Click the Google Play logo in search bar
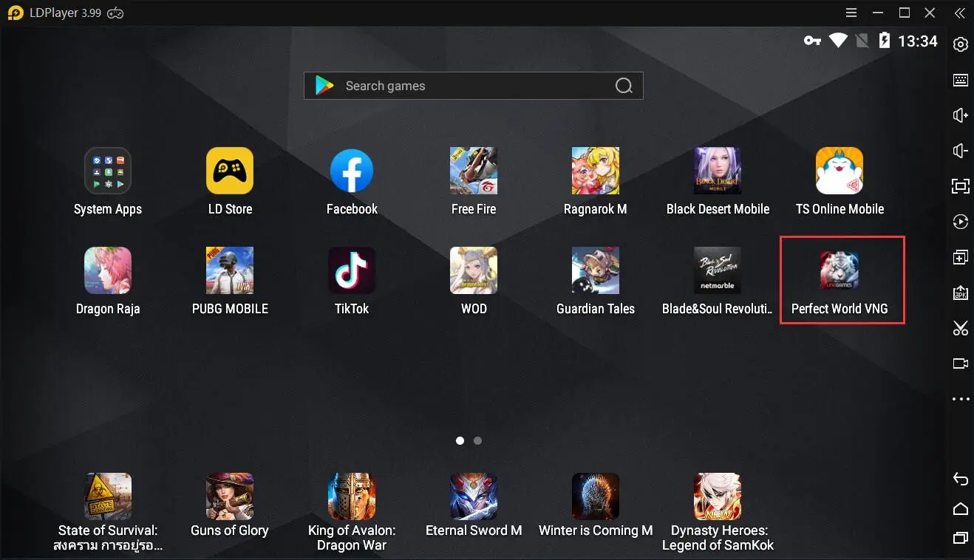Screen dimensions: 974x560 tap(324, 86)
